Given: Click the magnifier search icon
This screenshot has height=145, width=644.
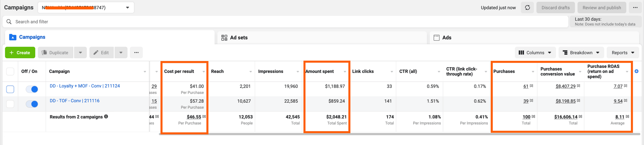Looking at the screenshot, I should tap(9, 22).
